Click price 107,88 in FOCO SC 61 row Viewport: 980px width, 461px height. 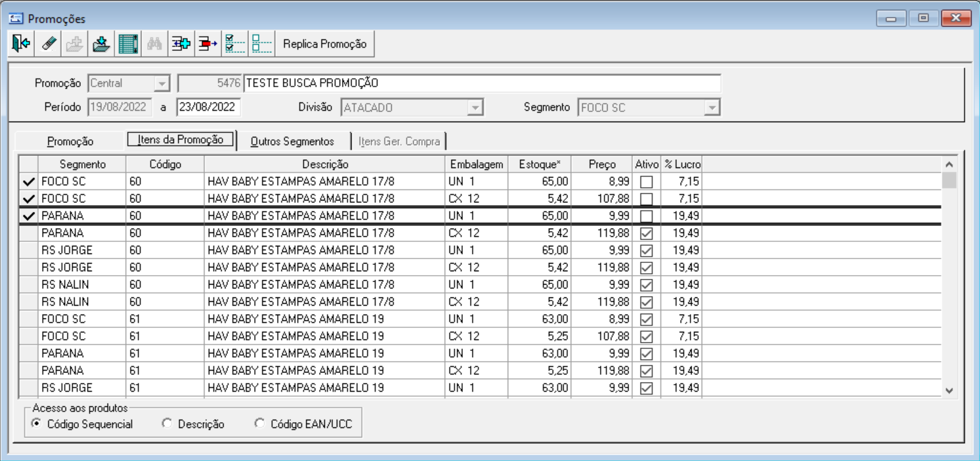(x=602, y=336)
